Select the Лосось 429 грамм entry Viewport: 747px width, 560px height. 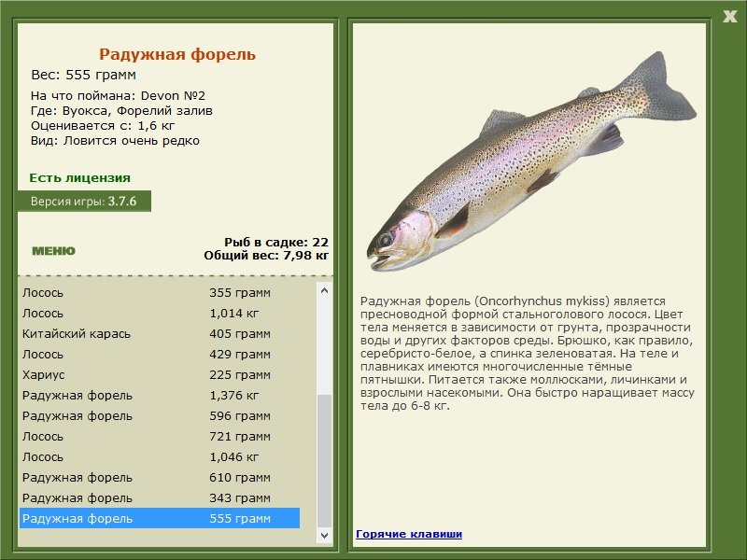point(160,355)
